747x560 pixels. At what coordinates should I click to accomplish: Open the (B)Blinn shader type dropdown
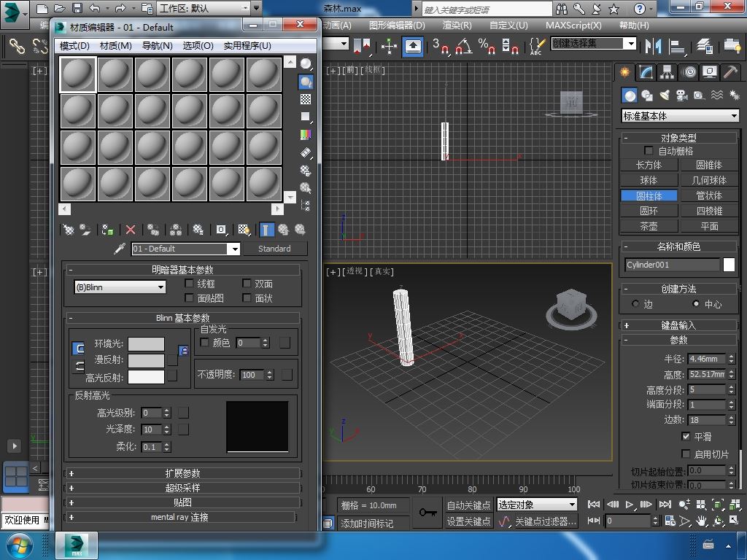(120, 287)
